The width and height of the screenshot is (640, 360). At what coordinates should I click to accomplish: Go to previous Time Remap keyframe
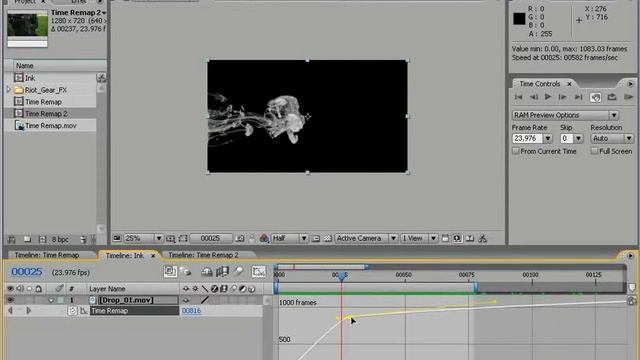(x=10, y=311)
